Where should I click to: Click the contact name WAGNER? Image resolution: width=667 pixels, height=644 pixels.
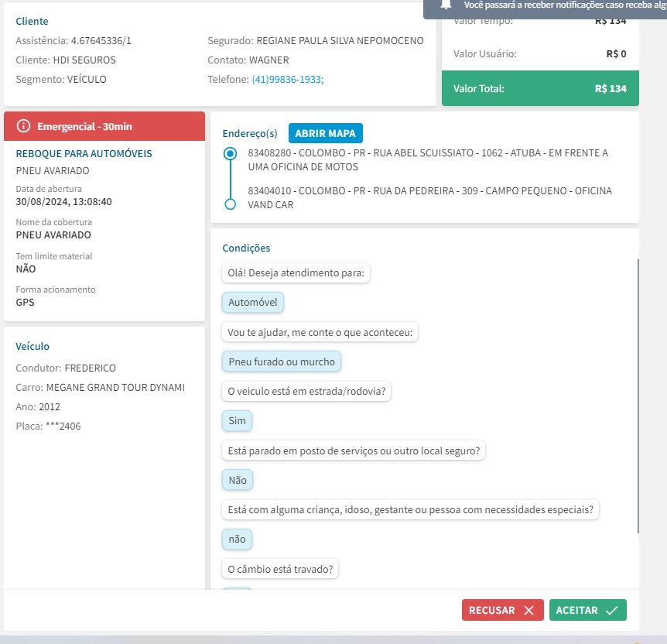(269, 60)
